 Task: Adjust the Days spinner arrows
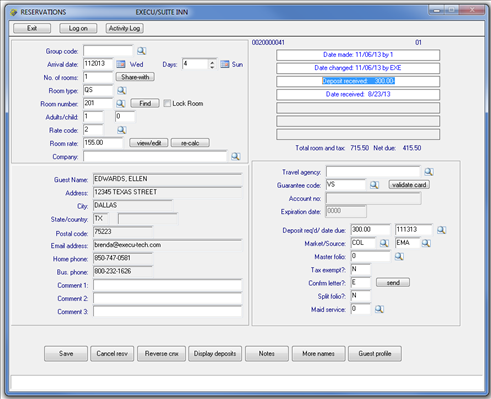tap(212, 64)
